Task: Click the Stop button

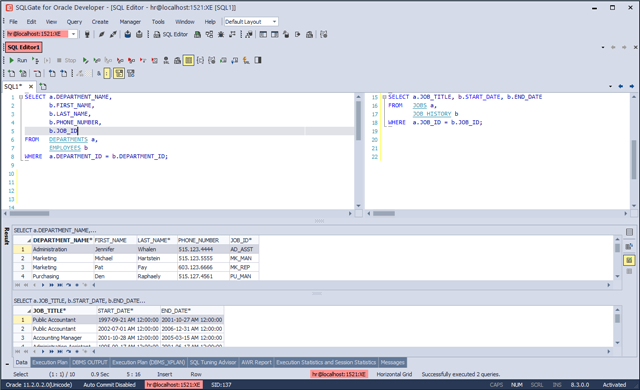Action: click(x=67, y=60)
